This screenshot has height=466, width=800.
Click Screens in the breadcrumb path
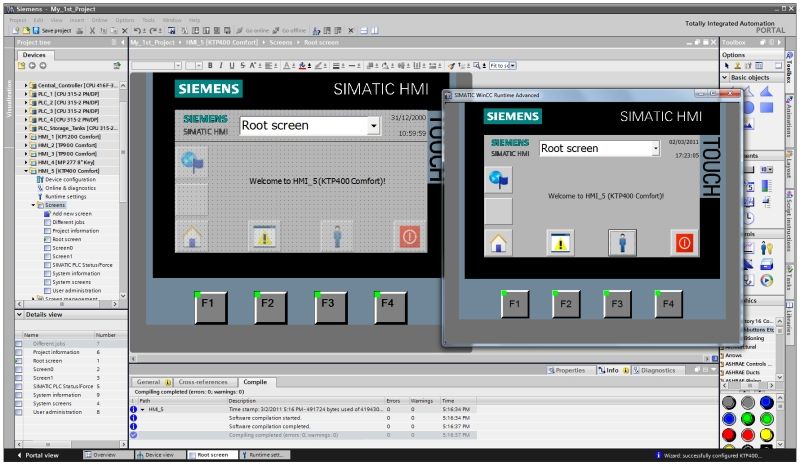click(281, 43)
